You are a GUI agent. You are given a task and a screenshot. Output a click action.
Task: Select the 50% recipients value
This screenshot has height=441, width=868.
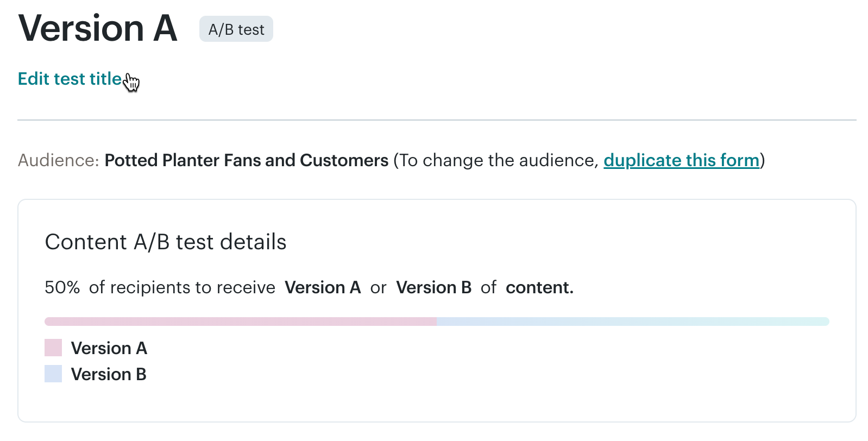click(x=61, y=287)
